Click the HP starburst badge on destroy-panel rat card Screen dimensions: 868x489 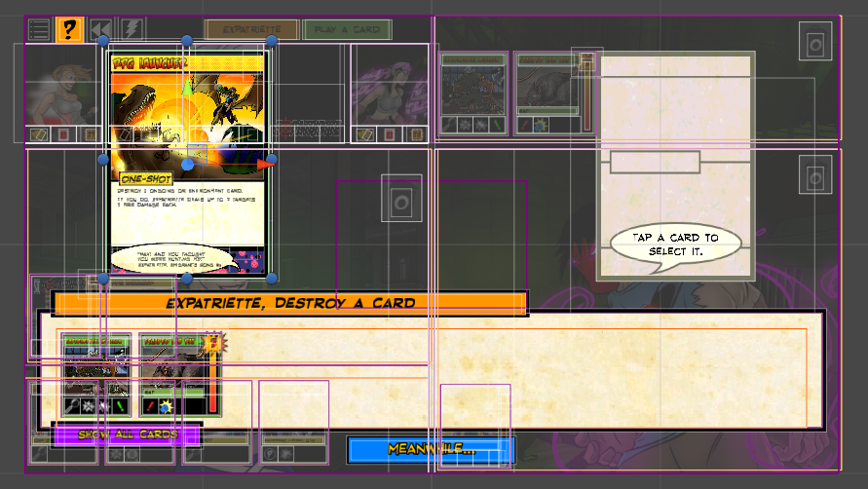[212, 343]
